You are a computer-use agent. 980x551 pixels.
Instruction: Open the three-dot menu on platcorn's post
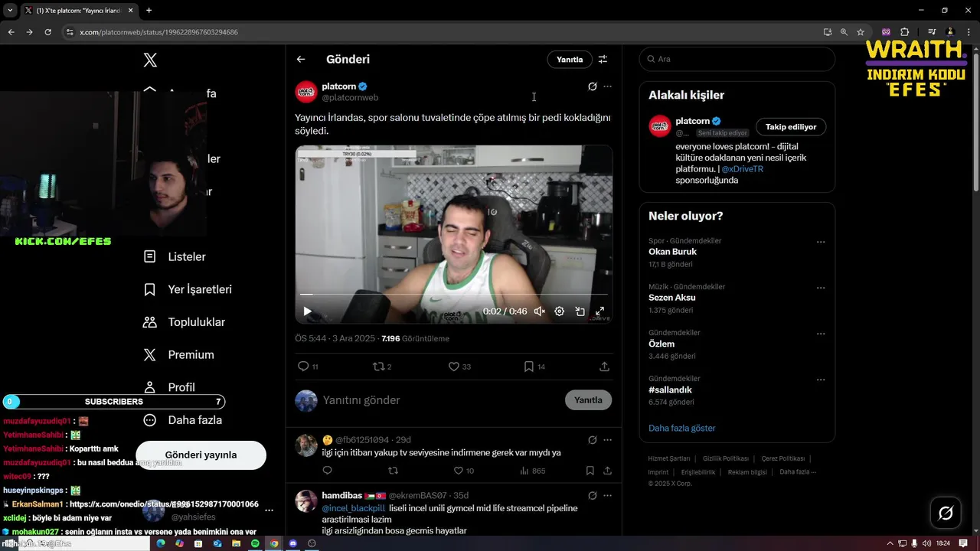coord(607,86)
